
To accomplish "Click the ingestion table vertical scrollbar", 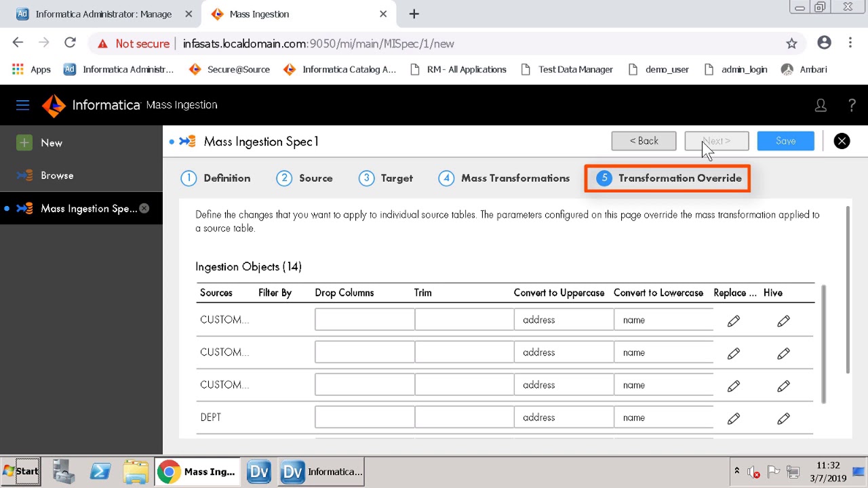I will 824,344.
